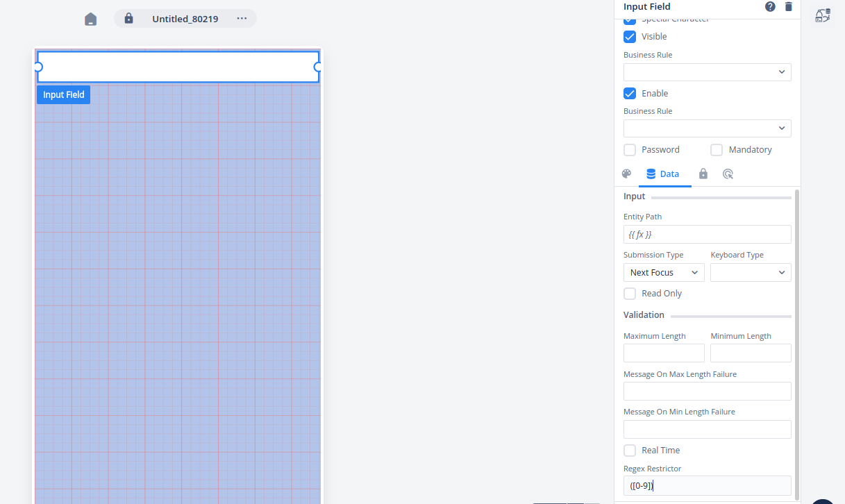
Task: Switch to the palette style tab
Action: (x=626, y=174)
